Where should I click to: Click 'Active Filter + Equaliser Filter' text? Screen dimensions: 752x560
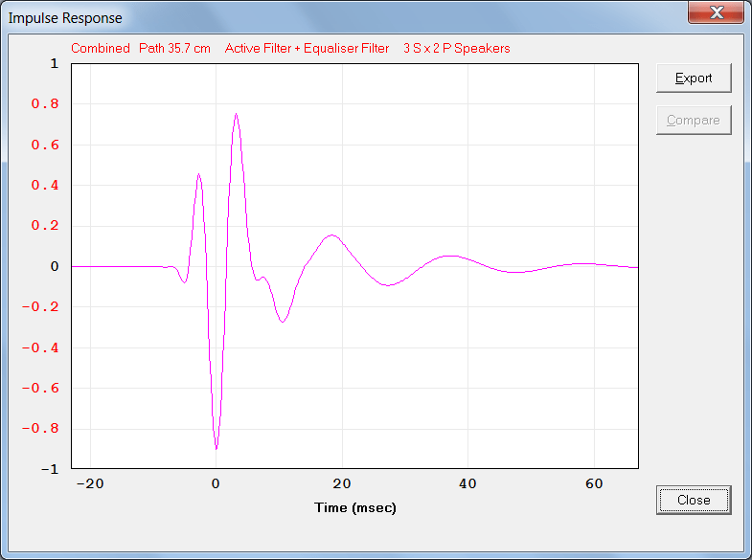click(x=307, y=49)
